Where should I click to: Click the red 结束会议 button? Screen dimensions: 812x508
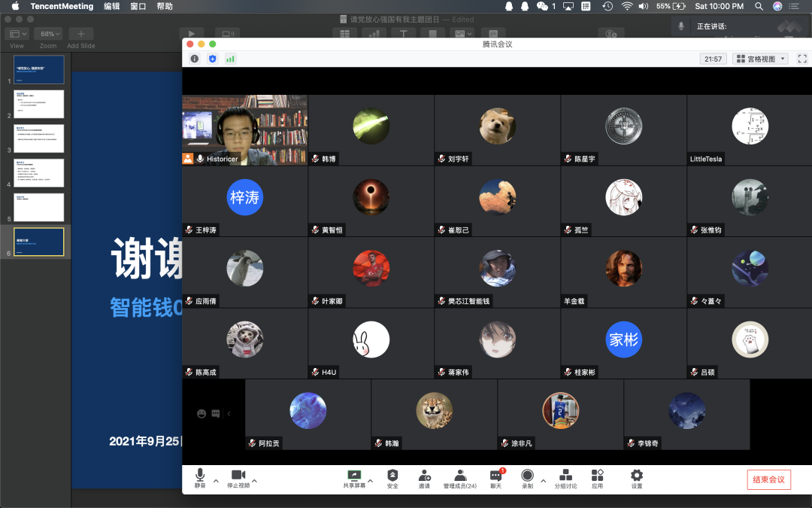pos(768,480)
